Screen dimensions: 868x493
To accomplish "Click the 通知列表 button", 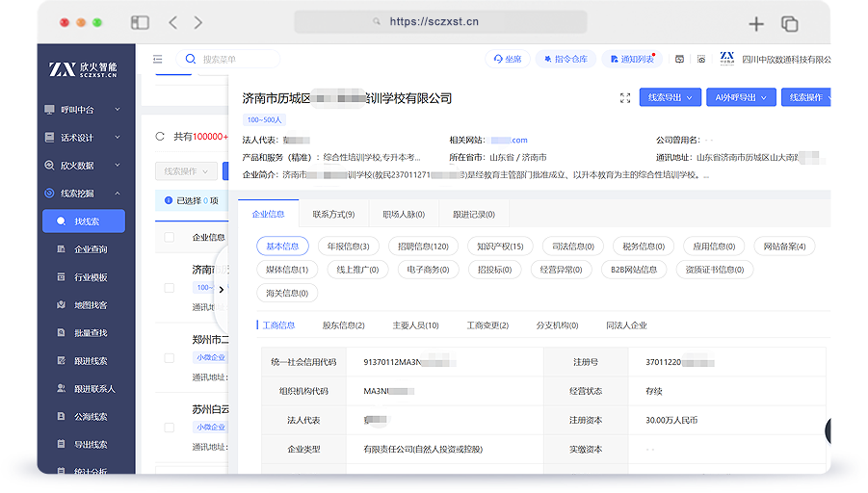I will [632, 59].
